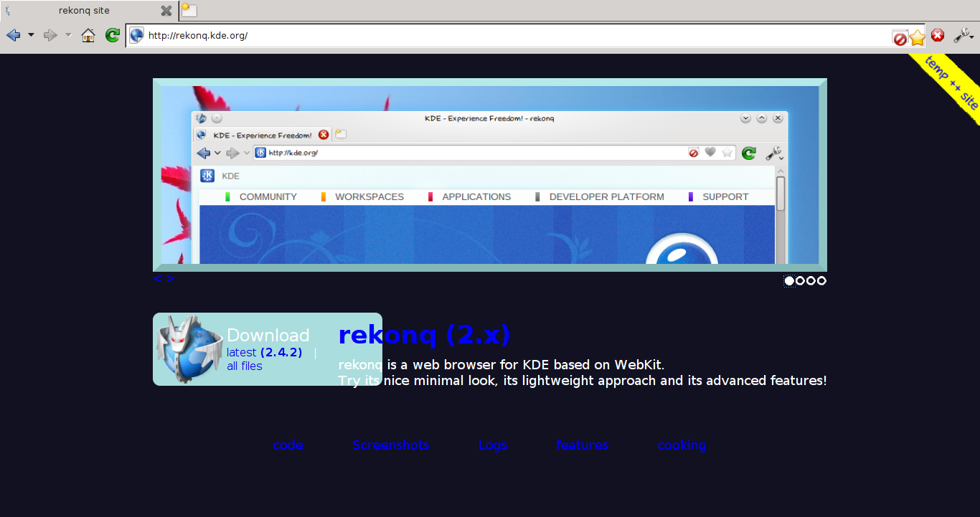Open the 'features' link

(x=583, y=445)
